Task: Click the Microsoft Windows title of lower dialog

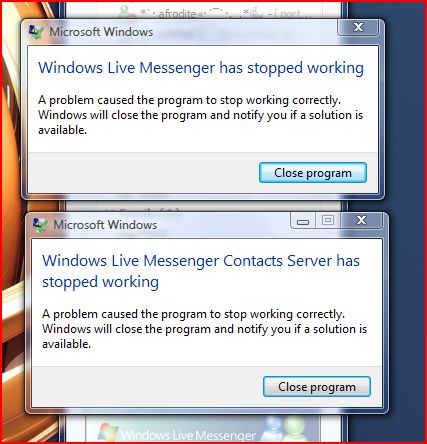Action: click(105, 225)
